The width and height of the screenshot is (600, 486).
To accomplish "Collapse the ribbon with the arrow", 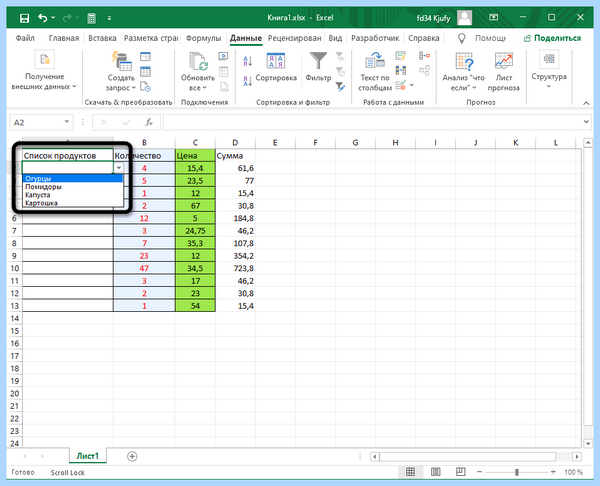I will coord(586,103).
